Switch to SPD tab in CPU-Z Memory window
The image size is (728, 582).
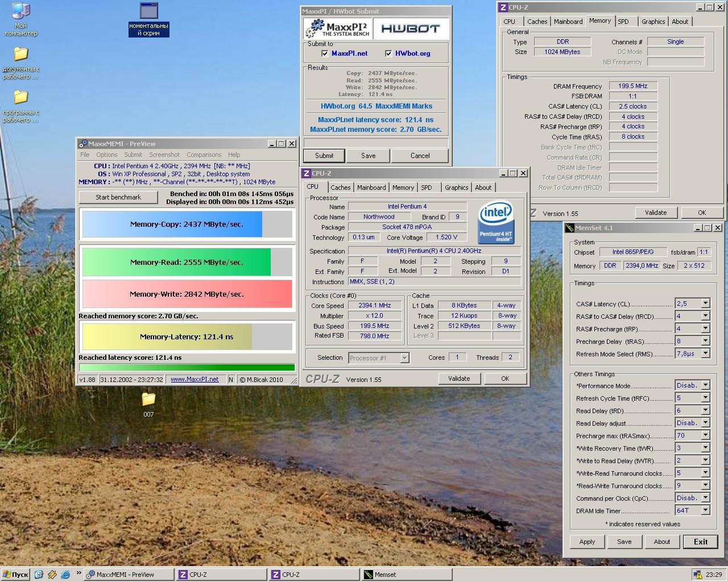click(x=623, y=22)
